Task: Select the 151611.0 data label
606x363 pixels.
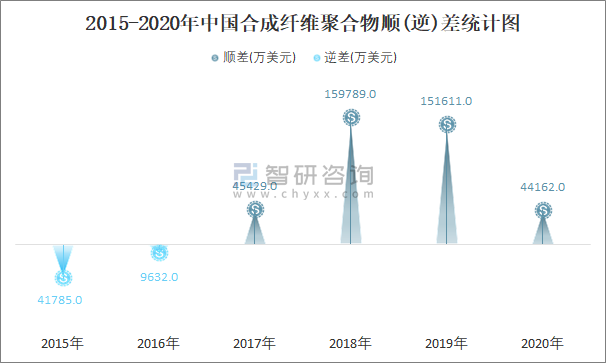Action: tap(446, 101)
